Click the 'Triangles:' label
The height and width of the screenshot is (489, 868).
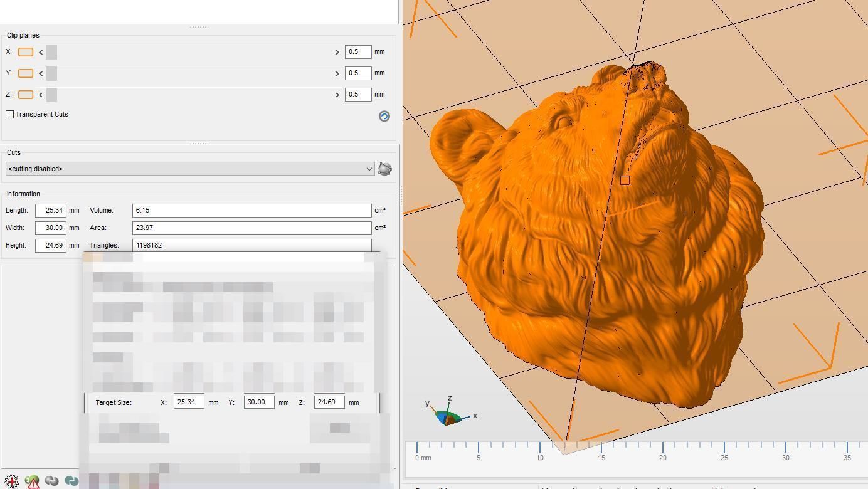(x=104, y=245)
